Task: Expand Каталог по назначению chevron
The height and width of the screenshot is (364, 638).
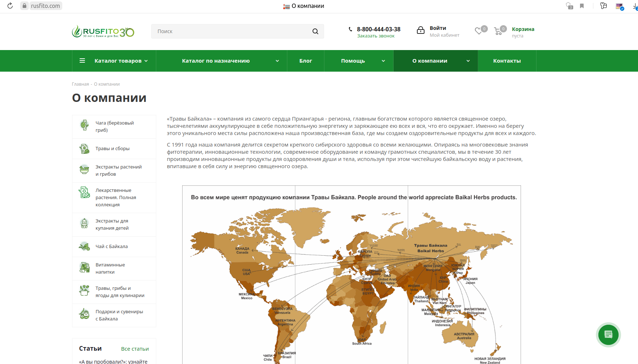Action: pyautogui.click(x=277, y=61)
